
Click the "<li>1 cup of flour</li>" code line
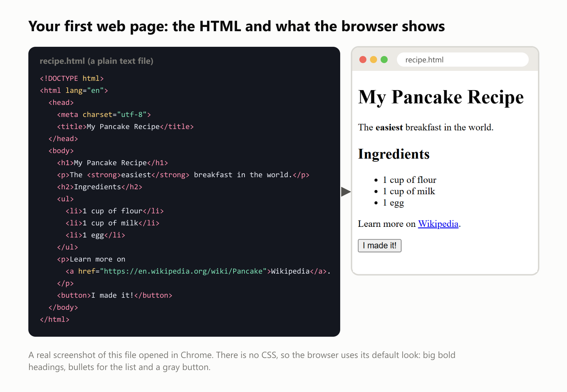tap(115, 211)
